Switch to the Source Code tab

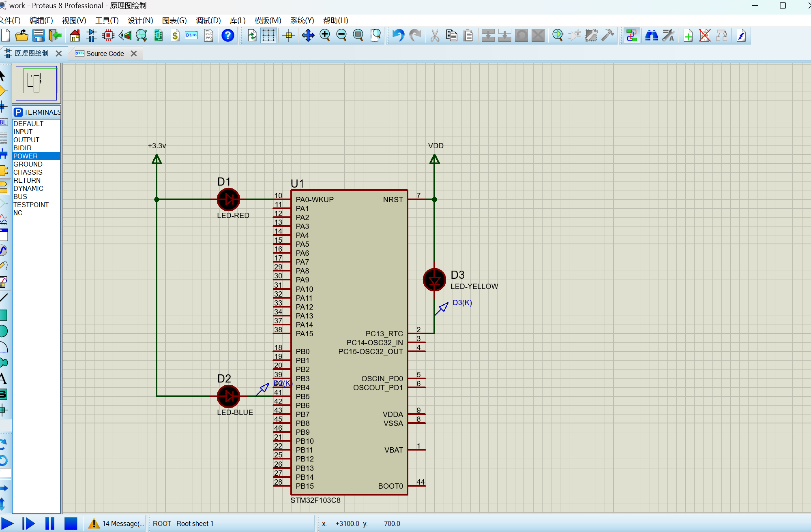(x=105, y=53)
